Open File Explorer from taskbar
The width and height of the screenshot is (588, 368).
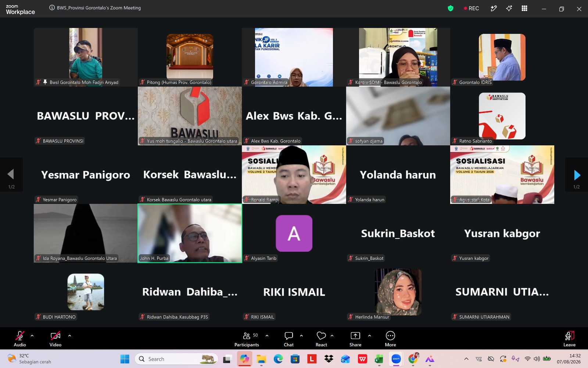[x=261, y=359]
